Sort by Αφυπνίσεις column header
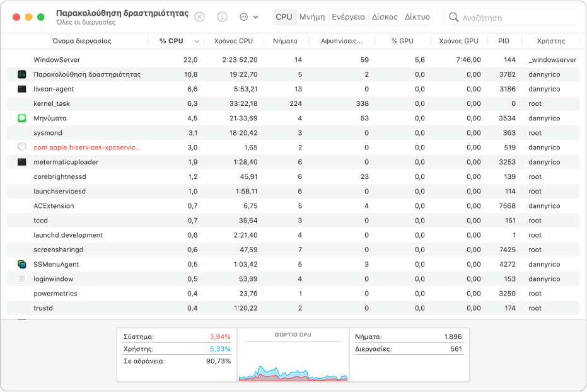 coord(342,41)
